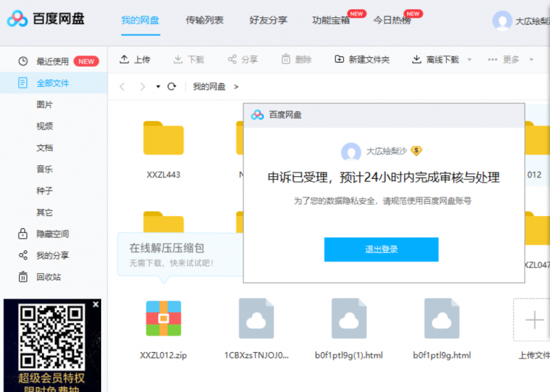Open the navigation history dropdown arrow
550x392 pixels.
[x=158, y=87]
